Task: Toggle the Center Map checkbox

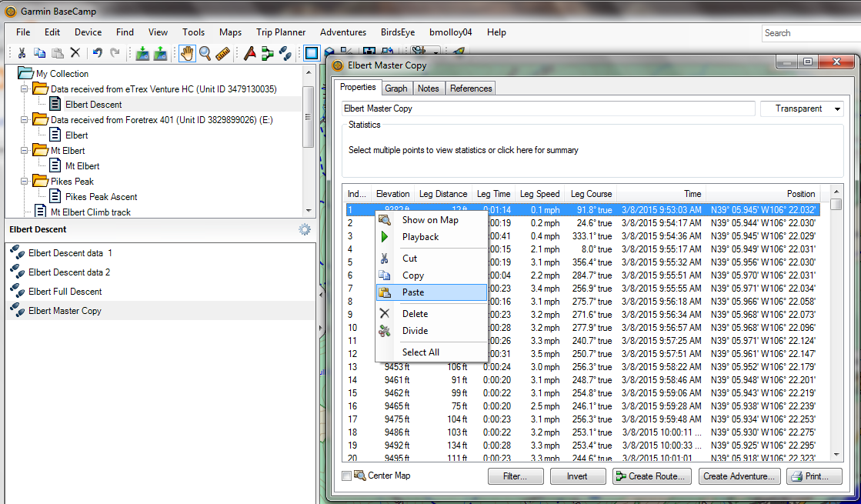Action: point(346,476)
